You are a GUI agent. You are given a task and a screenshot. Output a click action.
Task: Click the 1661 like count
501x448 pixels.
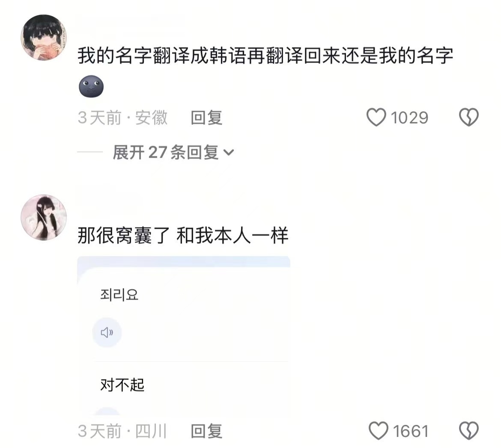point(411,431)
